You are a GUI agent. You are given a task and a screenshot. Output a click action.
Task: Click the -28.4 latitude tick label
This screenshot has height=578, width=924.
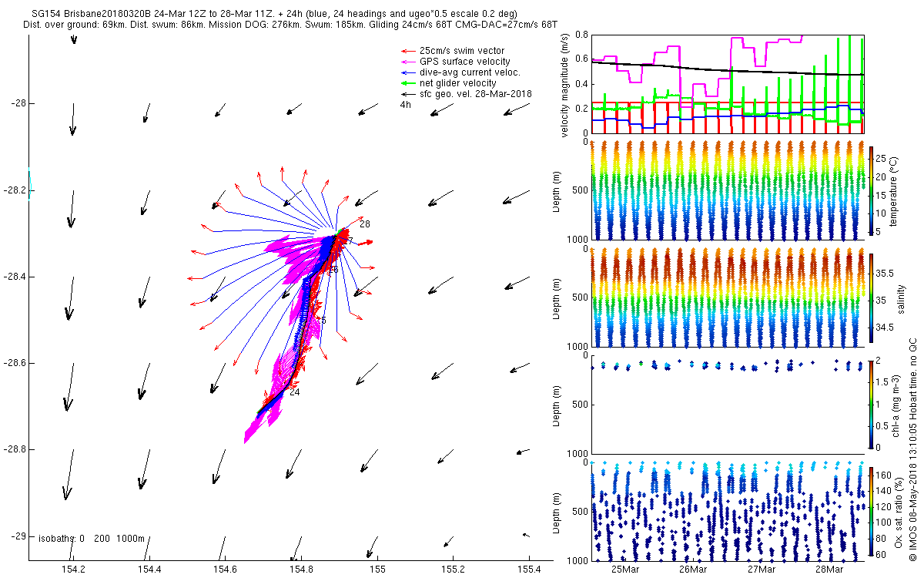tap(14, 277)
